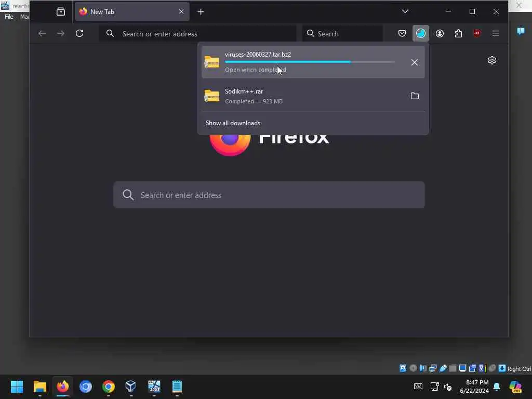Viewport: 532px width, 399px height.
Task: Open the Firefox hamburger application menu
Action: (x=495, y=33)
